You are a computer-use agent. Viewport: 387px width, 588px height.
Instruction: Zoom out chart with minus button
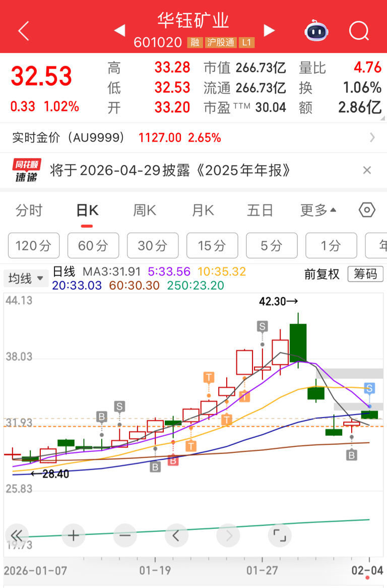pyautogui.click(x=125, y=536)
